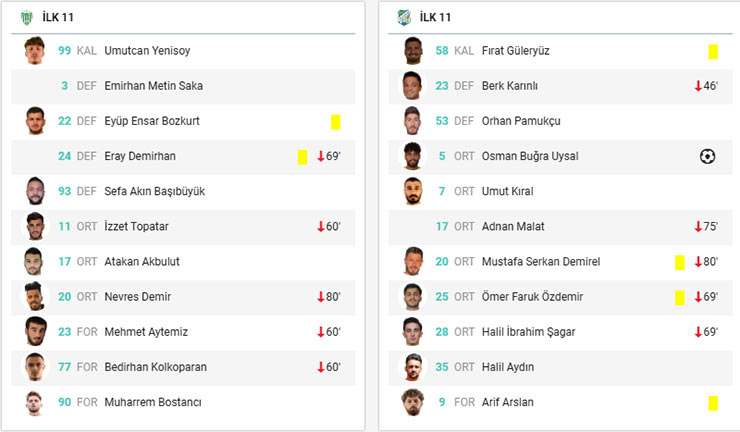The width and height of the screenshot is (740, 432).
Task: Open the Halil İbrahim Şagar player link
Action: coord(528,332)
